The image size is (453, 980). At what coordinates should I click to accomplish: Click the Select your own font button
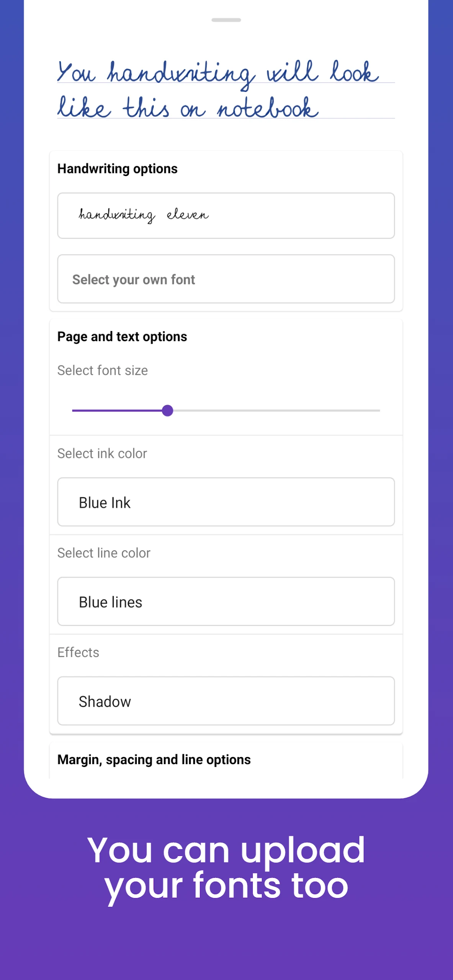(226, 279)
